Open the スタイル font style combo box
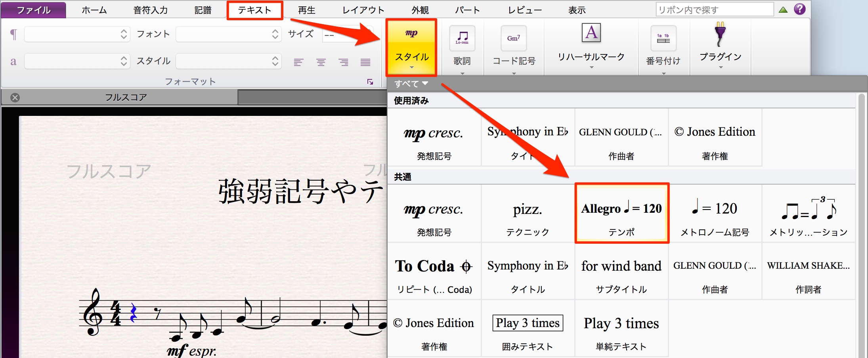The height and width of the screenshot is (358, 868). [229, 61]
